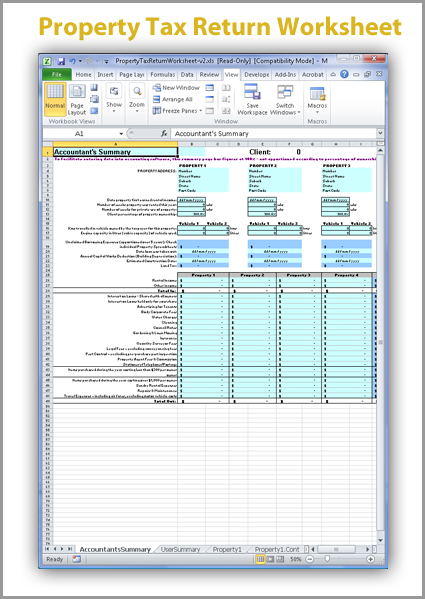Image resolution: width=425 pixels, height=599 pixels.
Task: Click Synchronous Scrolling icon
Action: pyautogui.click(x=226, y=99)
